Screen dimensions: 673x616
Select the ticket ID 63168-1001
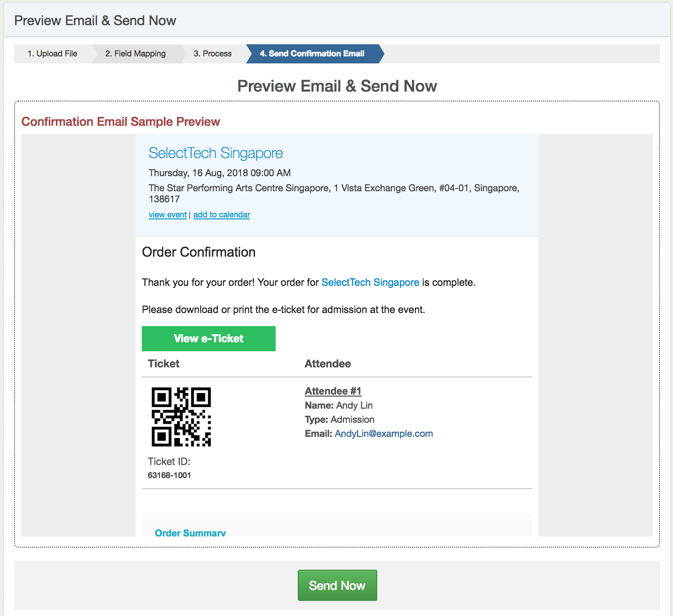pyautogui.click(x=170, y=475)
